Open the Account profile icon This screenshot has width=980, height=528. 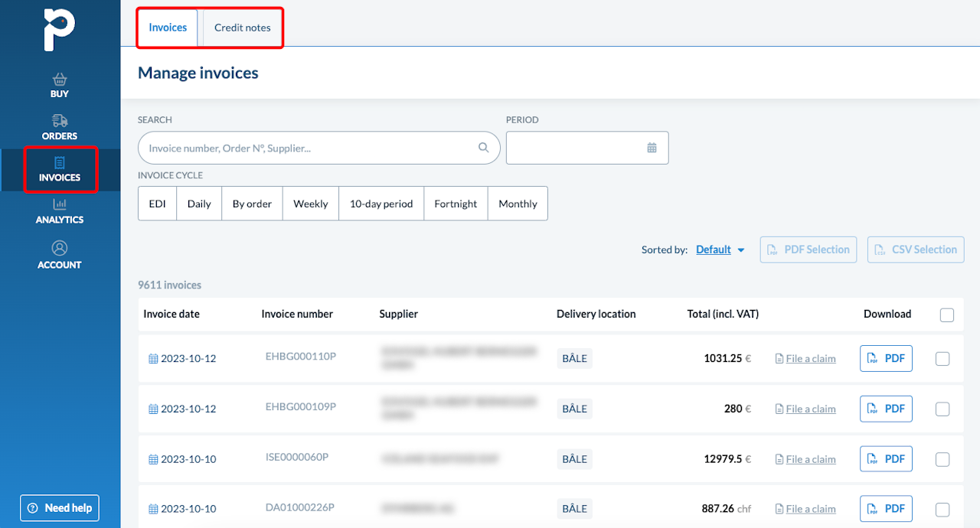click(x=60, y=248)
